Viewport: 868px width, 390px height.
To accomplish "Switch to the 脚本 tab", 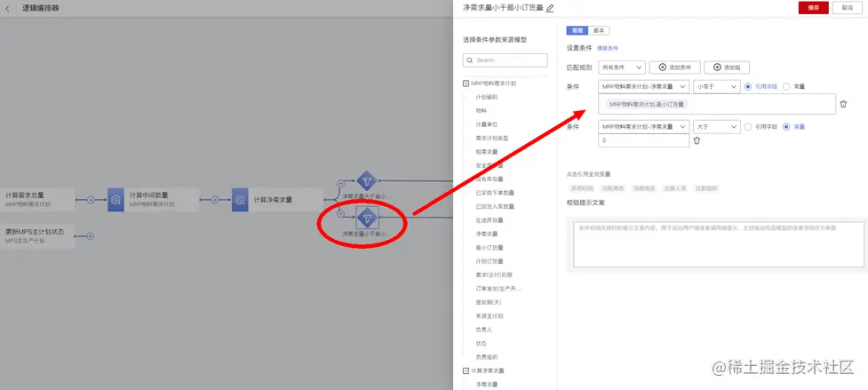I will pyautogui.click(x=599, y=31).
